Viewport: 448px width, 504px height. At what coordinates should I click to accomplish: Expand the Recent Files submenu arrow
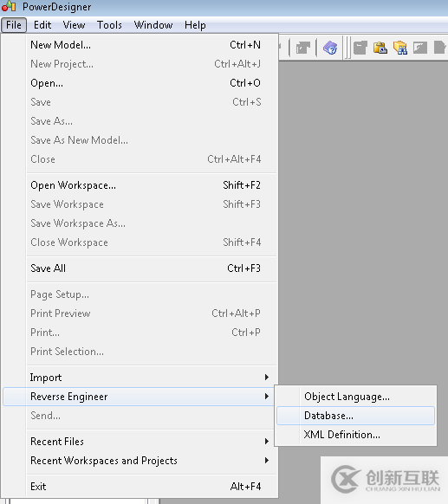pos(267,441)
